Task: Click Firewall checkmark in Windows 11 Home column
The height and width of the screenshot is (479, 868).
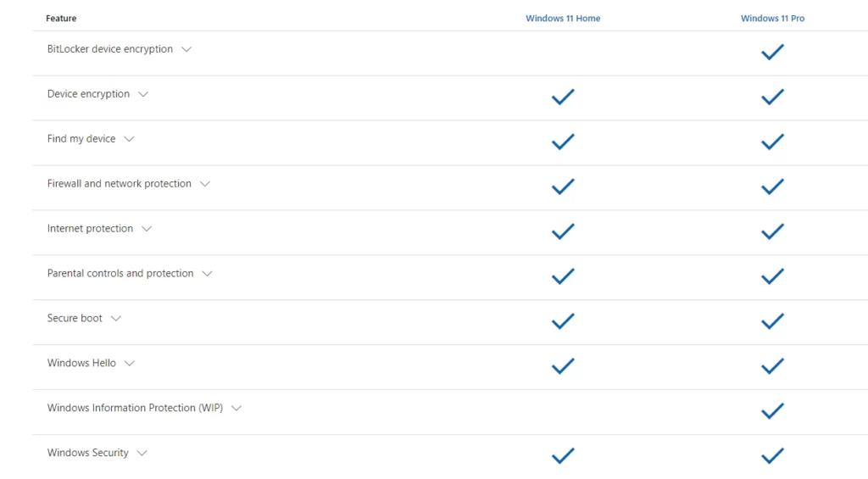Action: [x=563, y=187]
